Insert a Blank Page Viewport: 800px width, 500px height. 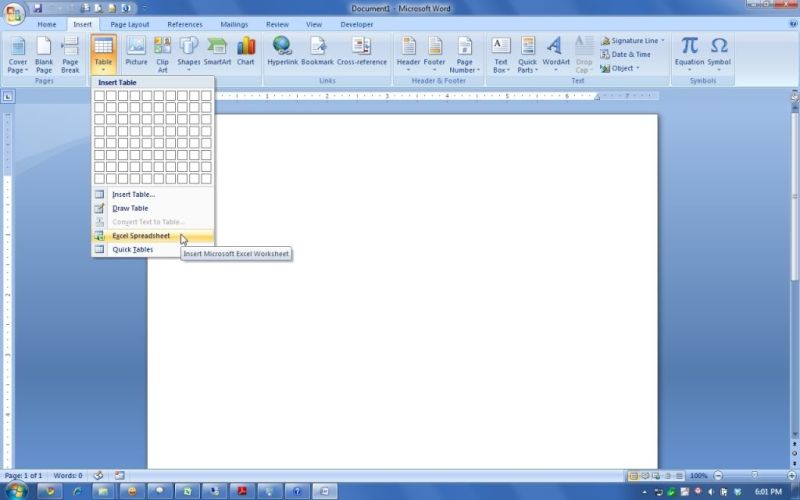[x=44, y=55]
